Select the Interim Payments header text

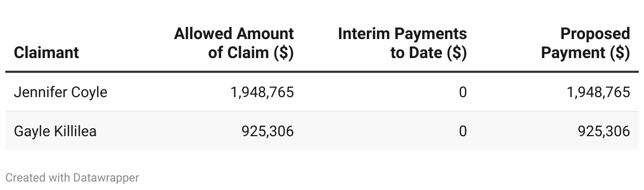pos(402,34)
